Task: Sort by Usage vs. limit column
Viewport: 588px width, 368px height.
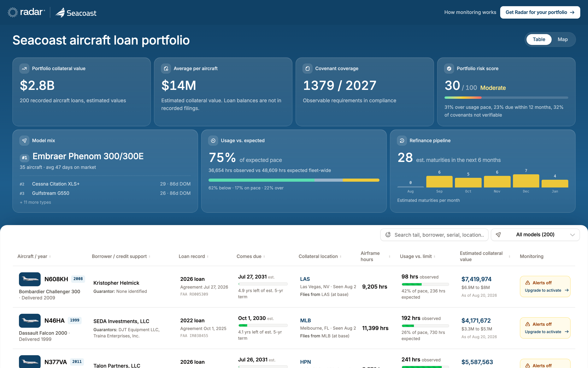Action: coord(418,256)
